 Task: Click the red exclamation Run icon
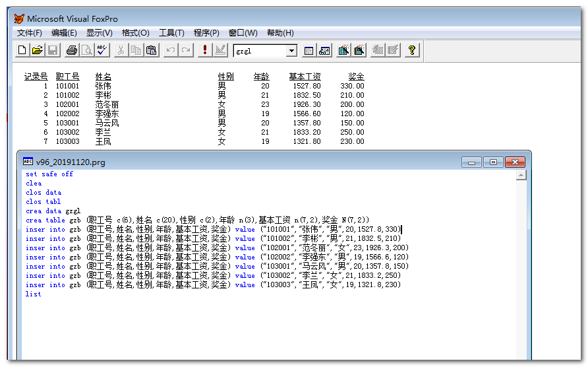205,50
